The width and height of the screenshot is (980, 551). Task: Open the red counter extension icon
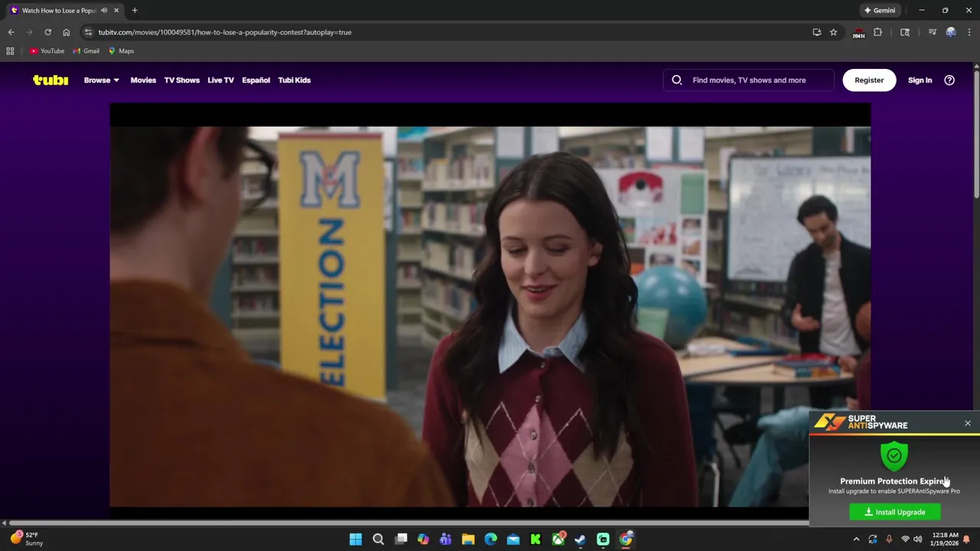coord(858,32)
